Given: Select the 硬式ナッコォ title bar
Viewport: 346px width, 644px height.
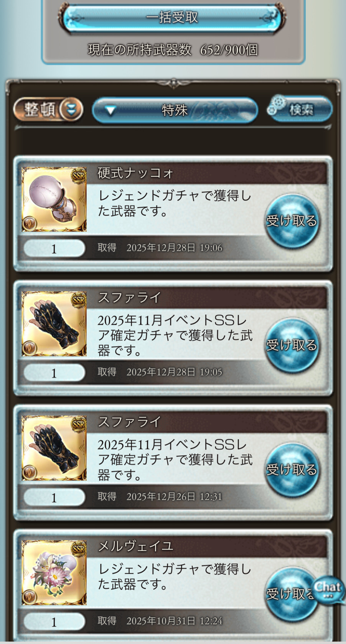Looking at the screenshot, I should (x=211, y=173).
